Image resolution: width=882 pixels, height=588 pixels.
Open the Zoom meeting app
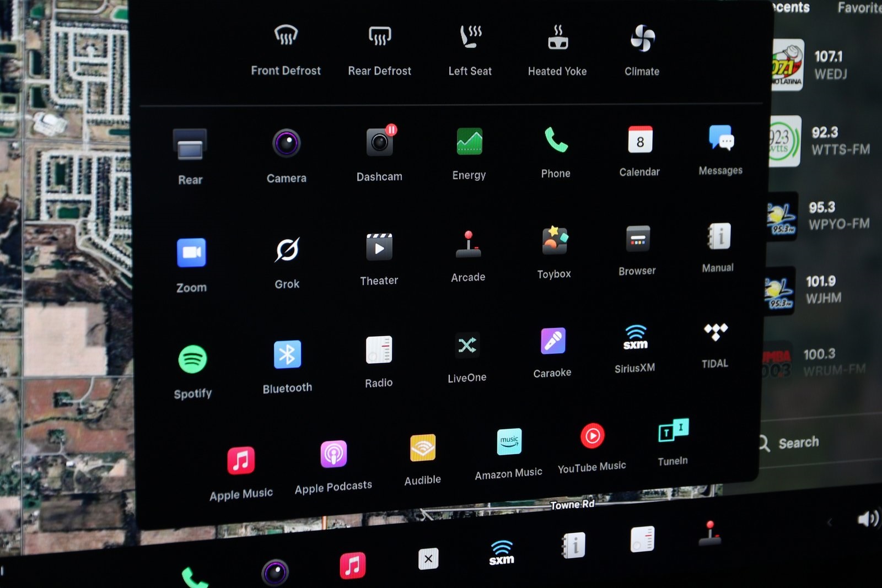coord(191,253)
